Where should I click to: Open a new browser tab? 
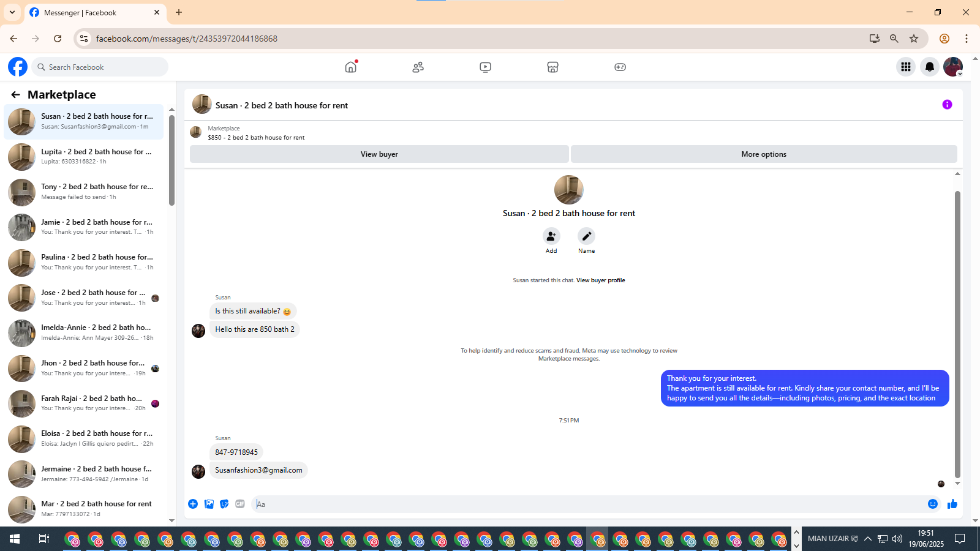coord(179,12)
